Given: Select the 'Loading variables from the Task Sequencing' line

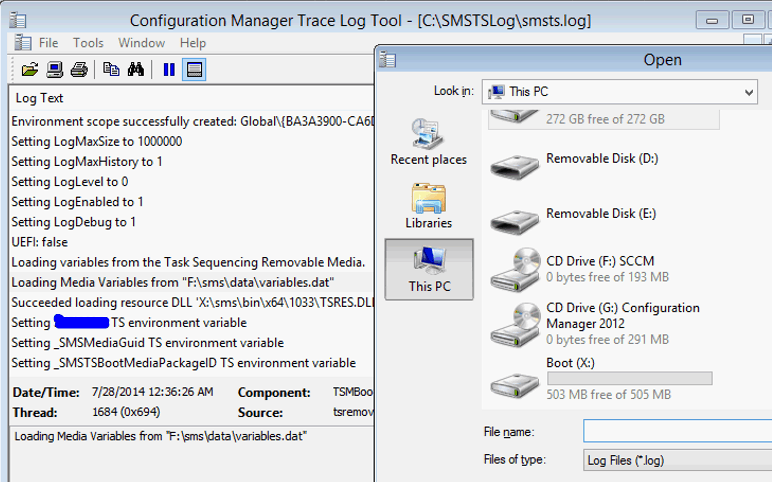Looking at the screenshot, I should (192, 262).
